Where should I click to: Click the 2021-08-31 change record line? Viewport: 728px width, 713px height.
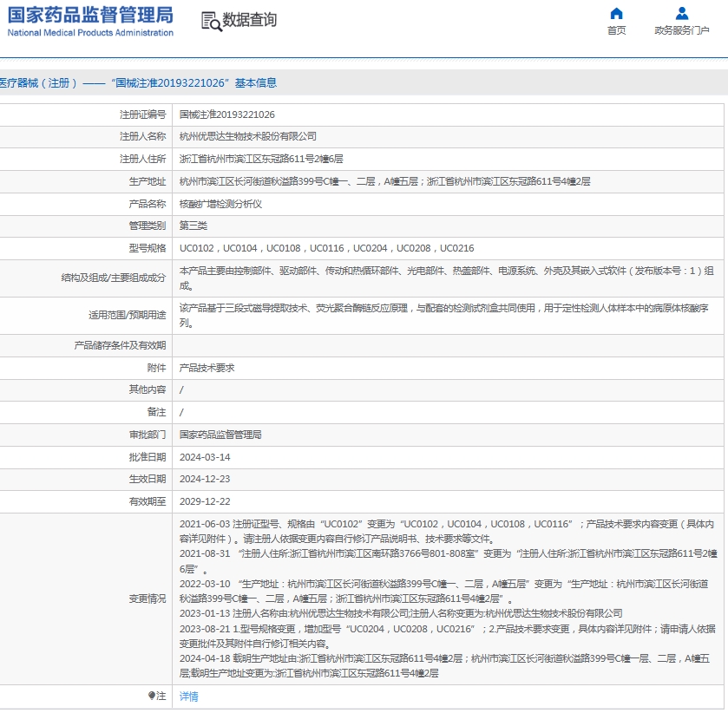tap(448, 561)
